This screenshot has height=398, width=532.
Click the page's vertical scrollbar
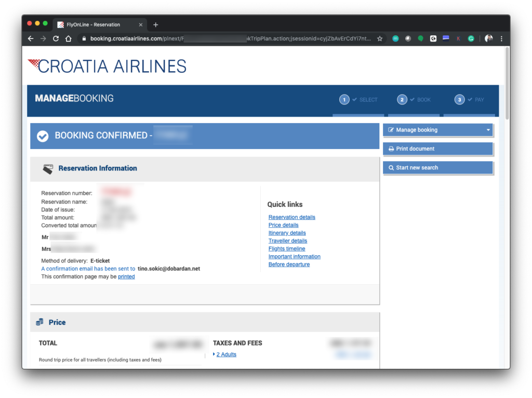pos(507,83)
